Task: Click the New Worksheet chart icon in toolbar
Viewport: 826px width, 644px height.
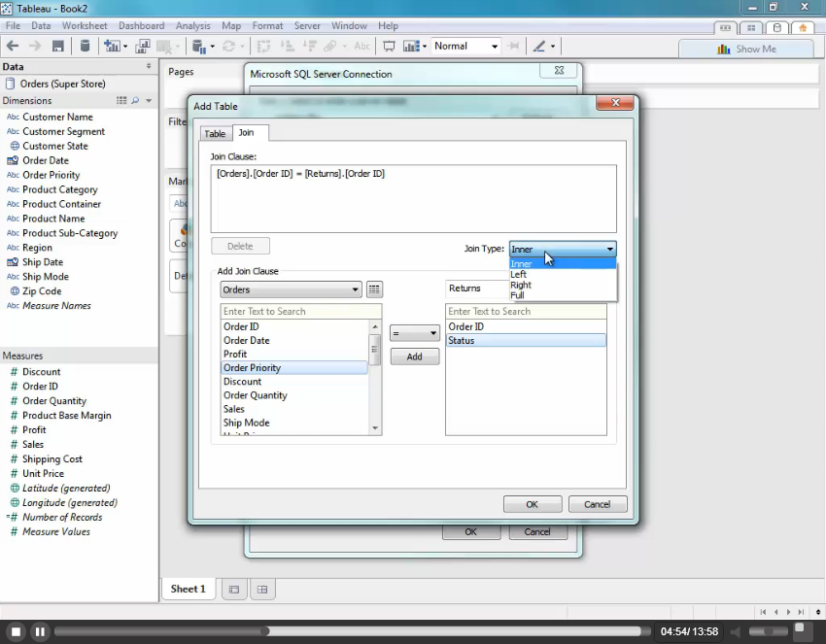Action: 112,47
